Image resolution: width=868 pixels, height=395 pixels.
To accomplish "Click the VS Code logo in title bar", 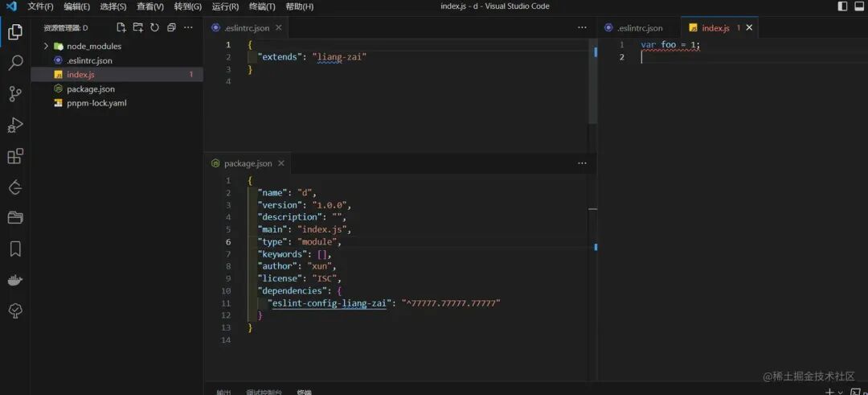I will coord(11,6).
